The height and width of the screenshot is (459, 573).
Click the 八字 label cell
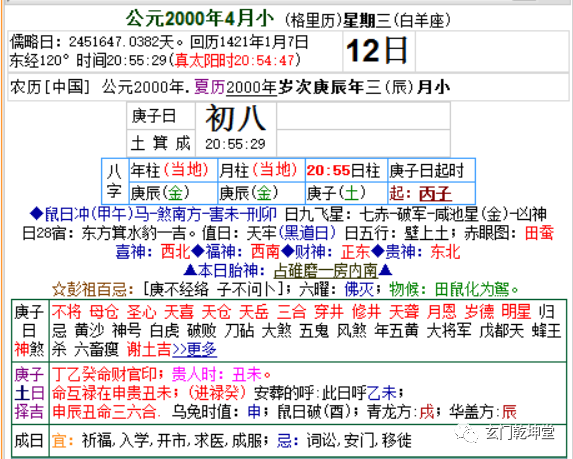pyautogui.click(x=115, y=181)
